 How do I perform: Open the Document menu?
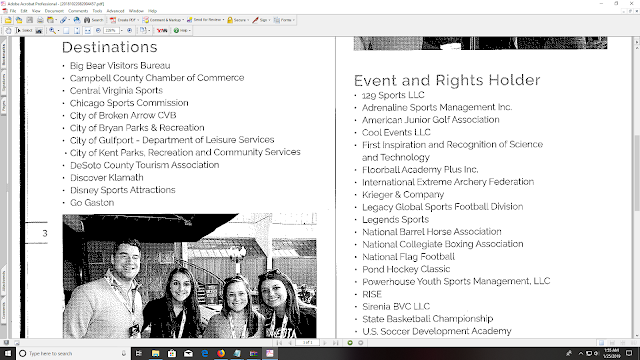point(54,11)
